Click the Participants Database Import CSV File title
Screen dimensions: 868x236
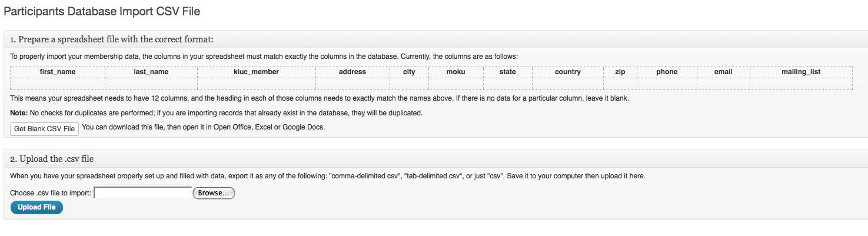[x=102, y=11]
